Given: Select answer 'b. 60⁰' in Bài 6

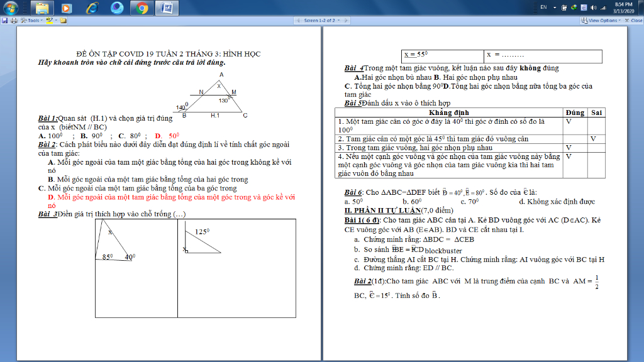Looking at the screenshot, I should (x=413, y=202).
